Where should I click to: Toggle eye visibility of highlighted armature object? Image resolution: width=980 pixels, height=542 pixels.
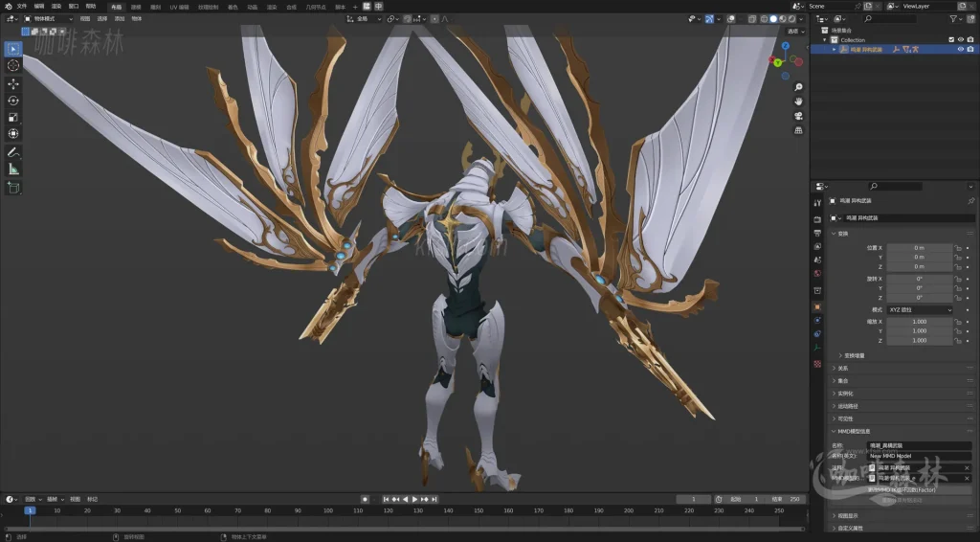click(961, 49)
